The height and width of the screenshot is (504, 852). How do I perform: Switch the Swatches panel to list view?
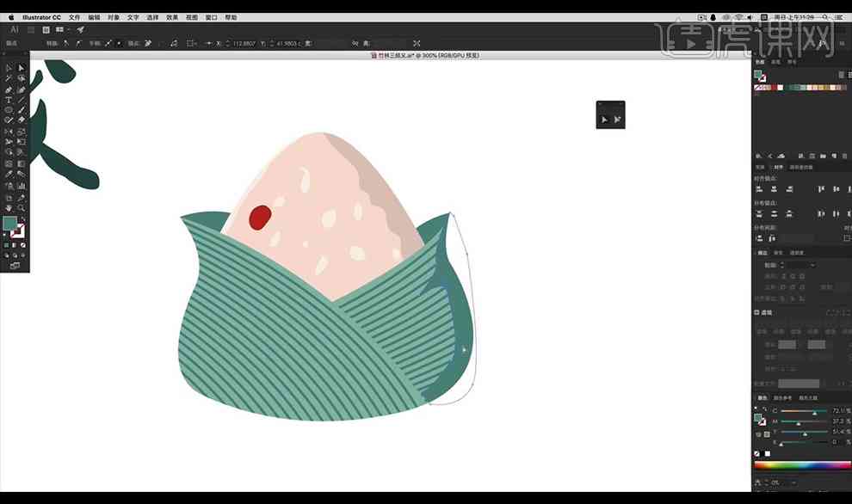pyautogui.click(x=842, y=75)
